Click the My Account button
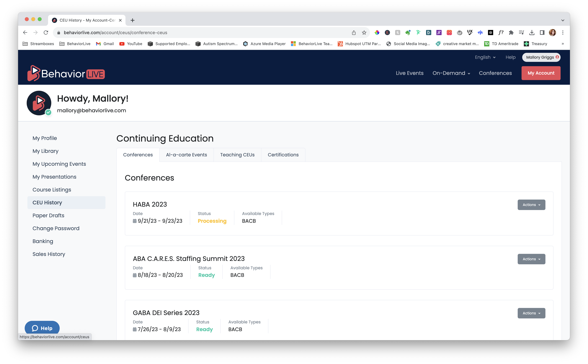 point(541,73)
